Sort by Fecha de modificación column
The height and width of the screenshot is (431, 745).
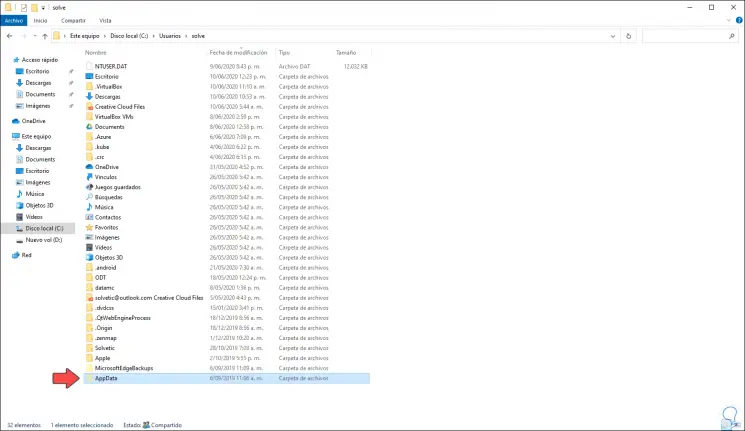click(x=239, y=53)
